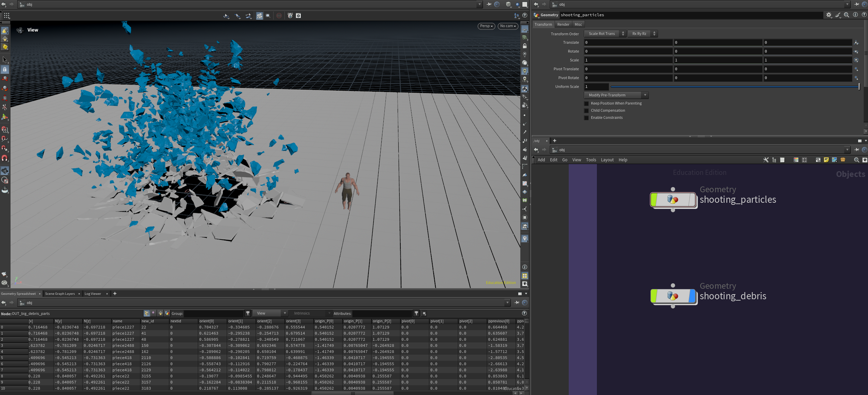Viewport: 868px width, 395px height.
Task: Select the shooting_debris geometry node
Action: coord(673,296)
